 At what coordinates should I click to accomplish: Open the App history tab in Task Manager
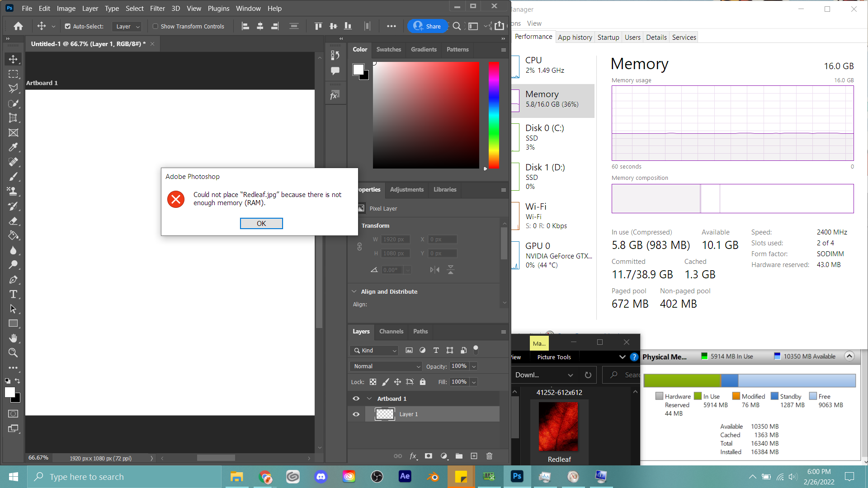coord(575,37)
